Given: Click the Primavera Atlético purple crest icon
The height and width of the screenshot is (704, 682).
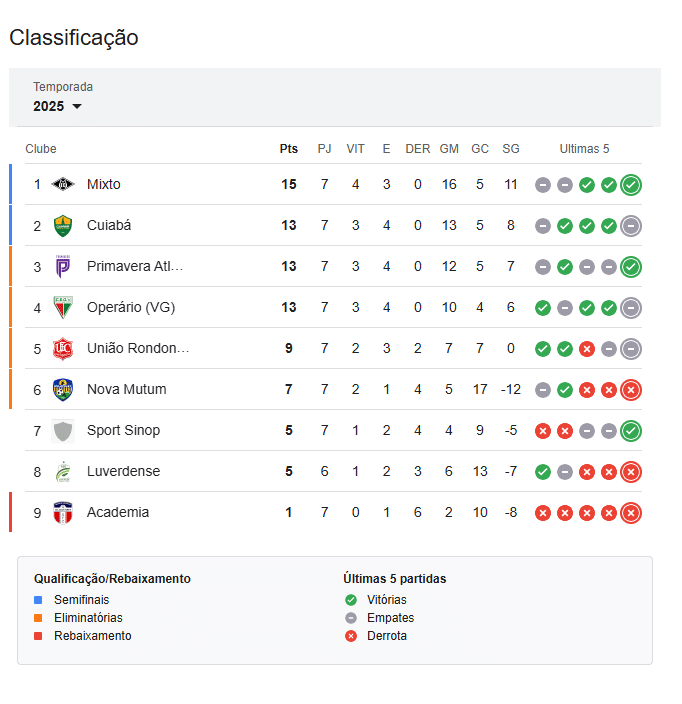Looking at the screenshot, I should [63, 266].
